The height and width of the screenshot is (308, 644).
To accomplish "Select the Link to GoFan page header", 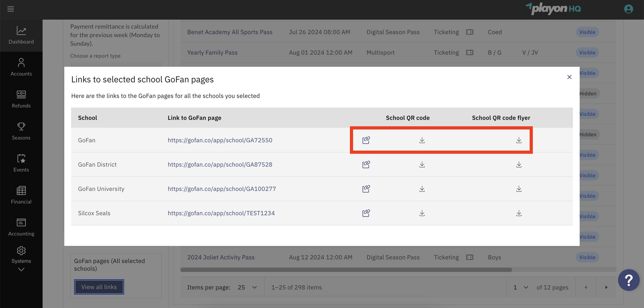I will point(194,118).
